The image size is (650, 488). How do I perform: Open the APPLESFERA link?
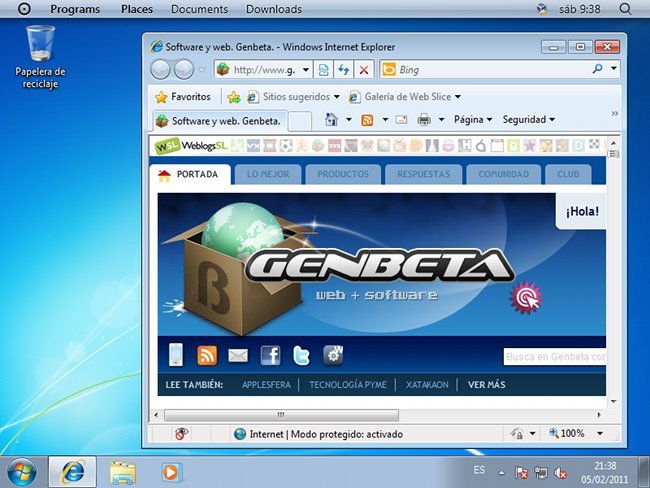pyautogui.click(x=266, y=385)
